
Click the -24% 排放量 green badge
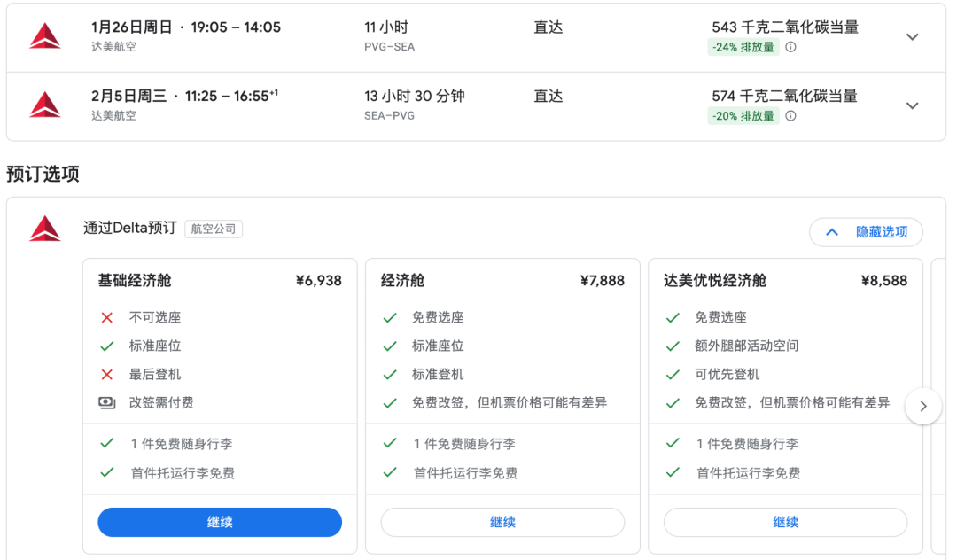(x=743, y=47)
